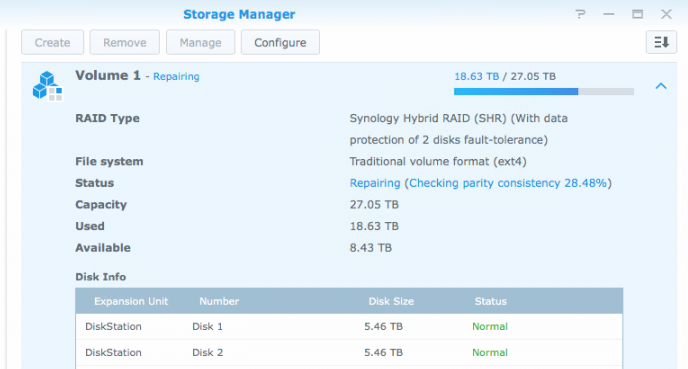688x369 pixels.
Task: Click Normal status for Disk 2
Action: point(490,352)
